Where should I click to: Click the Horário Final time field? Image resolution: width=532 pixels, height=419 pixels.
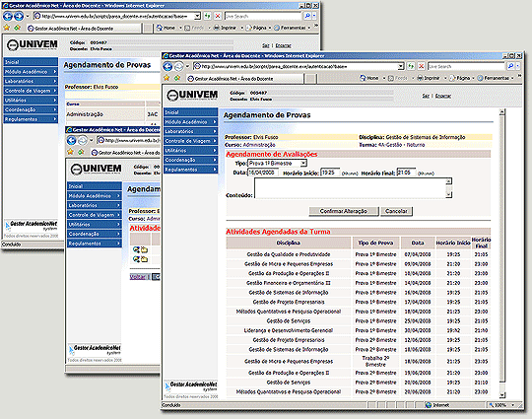click(x=406, y=173)
